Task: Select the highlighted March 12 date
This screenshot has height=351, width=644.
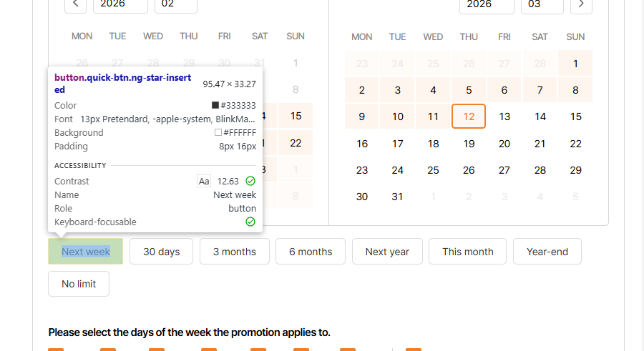Action: [469, 117]
